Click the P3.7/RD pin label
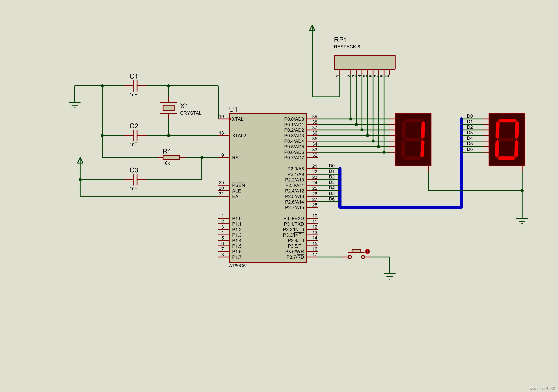558x392 pixels. pyautogui.click(x=295, y=257)
